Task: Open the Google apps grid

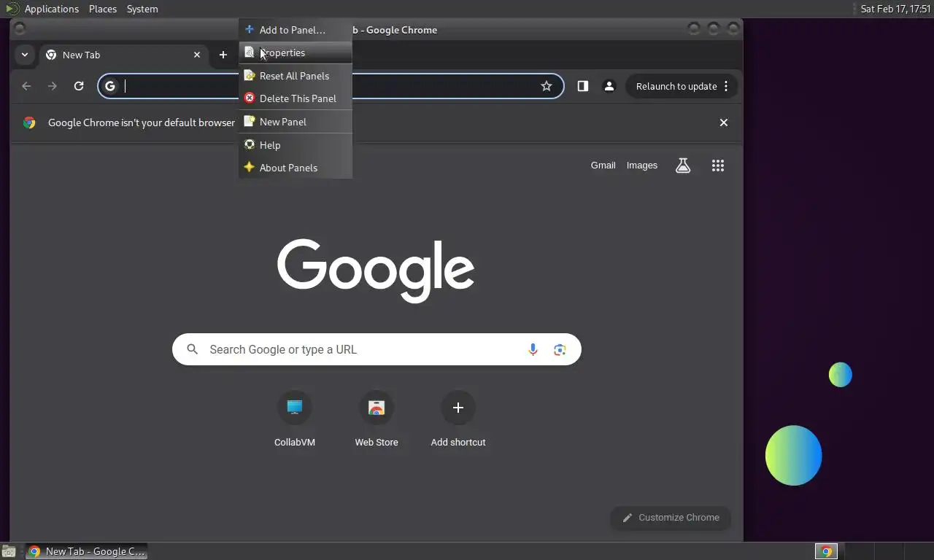Action: click(718, 166)
